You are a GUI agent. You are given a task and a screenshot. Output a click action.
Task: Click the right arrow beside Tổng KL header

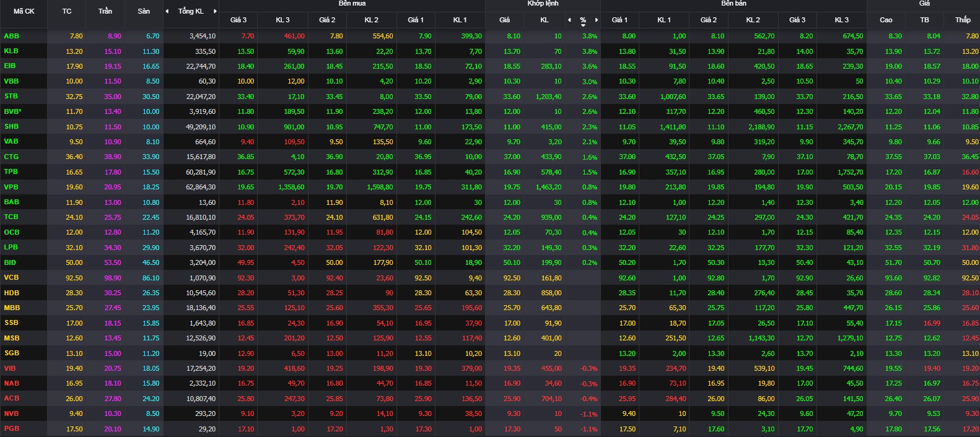click(215, 11)
